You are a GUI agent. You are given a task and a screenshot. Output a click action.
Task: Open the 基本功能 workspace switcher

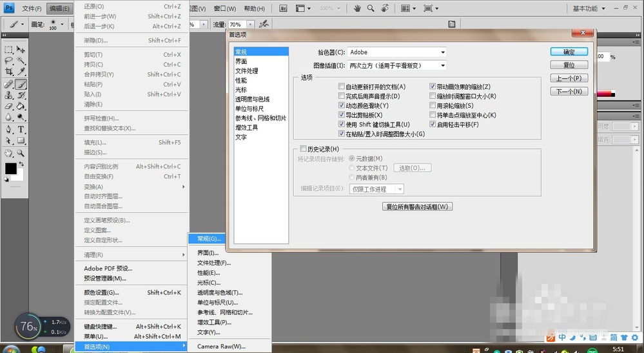[589, 8]
